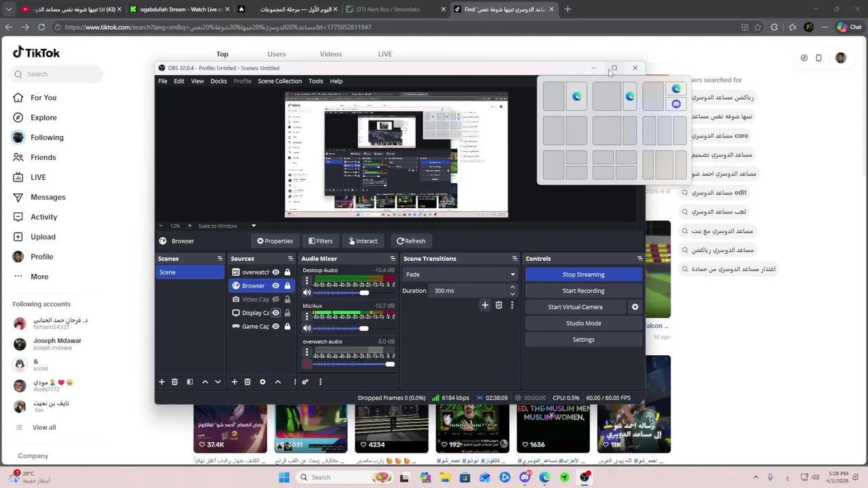Zoom out OBS preview with minus
868x488 pixels.
click(x=161, y=226)
